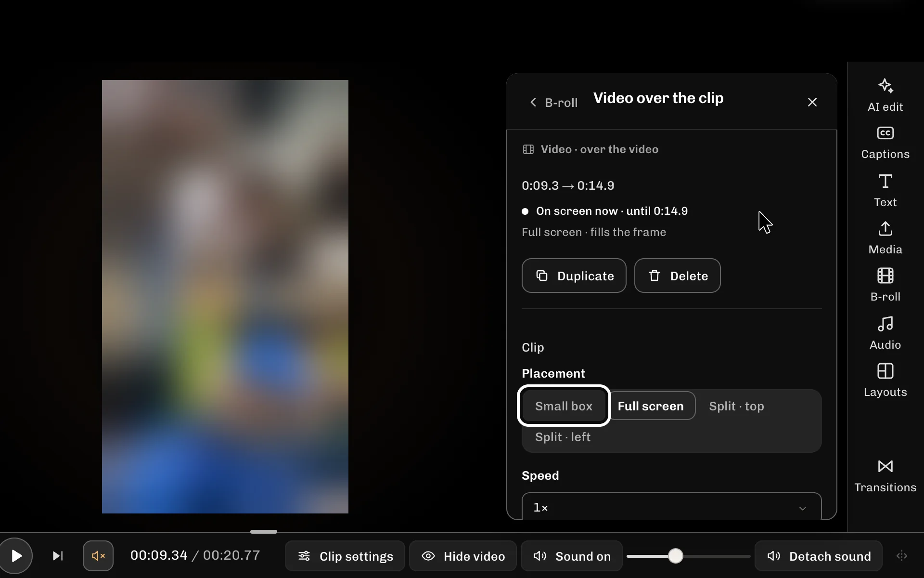Play the video preview
Viewport: 924px width, 578px height.
pos(15,556)
